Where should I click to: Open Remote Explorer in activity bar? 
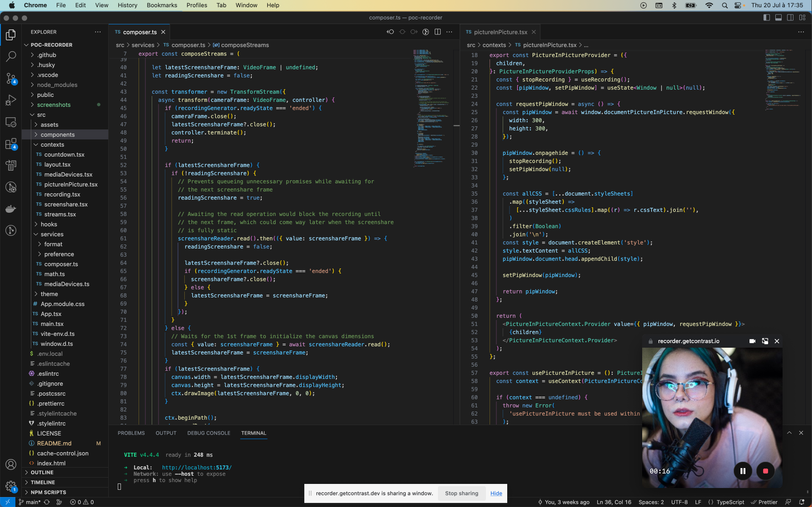tap(11, 122)
